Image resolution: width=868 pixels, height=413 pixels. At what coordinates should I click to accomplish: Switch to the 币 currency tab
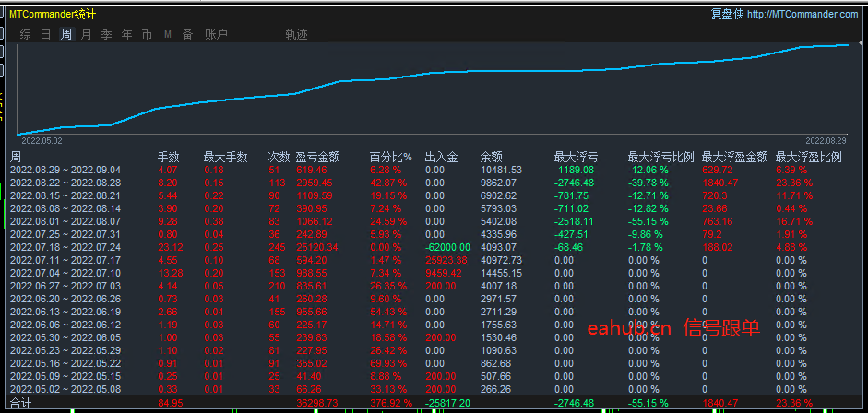click(x=148, y=34)
